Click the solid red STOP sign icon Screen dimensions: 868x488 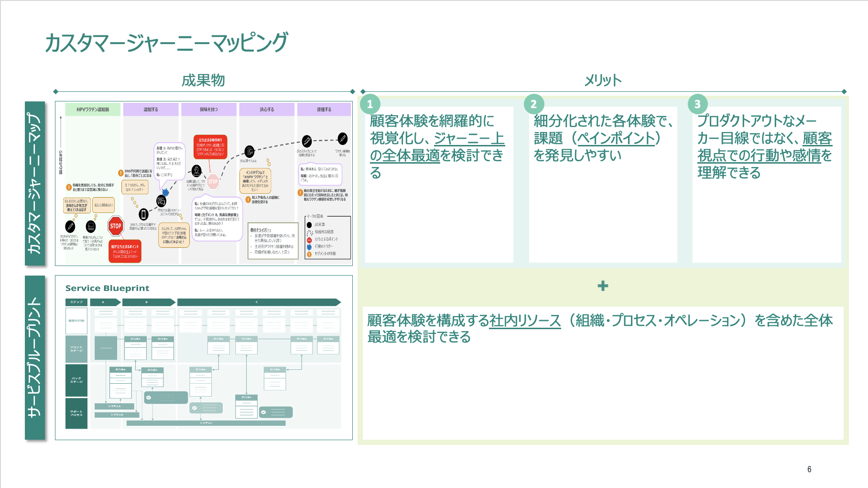pos(116,226)
